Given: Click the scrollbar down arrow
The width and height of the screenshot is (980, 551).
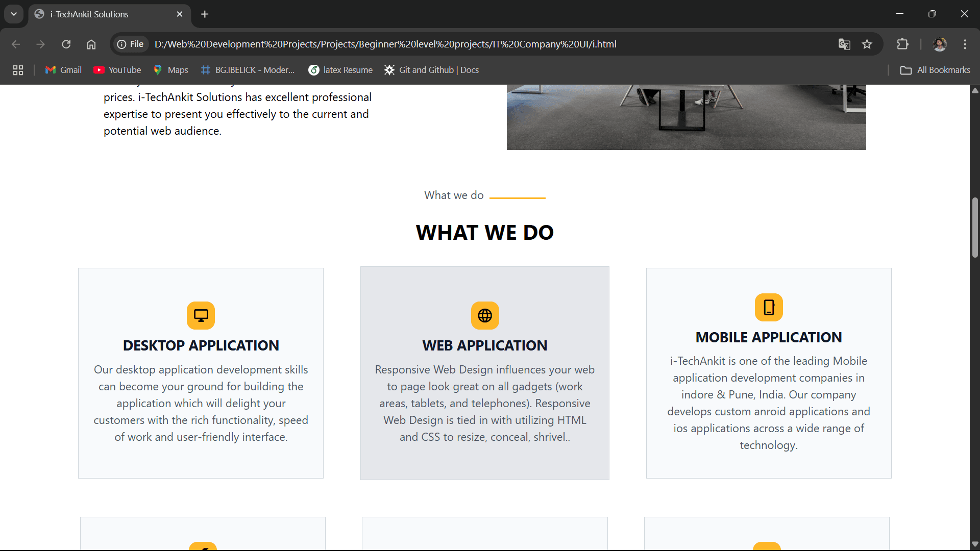Looking at the screenshot, I should pos(975,544).
